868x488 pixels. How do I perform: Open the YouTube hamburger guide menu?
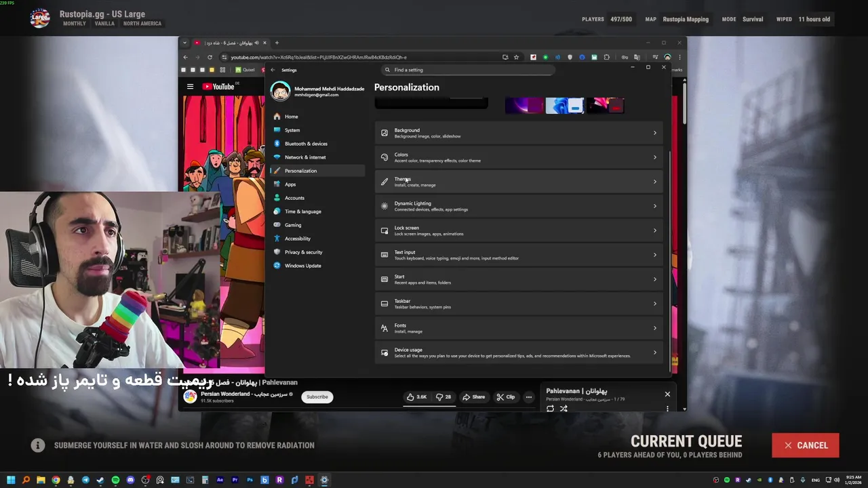click(190, 87)
